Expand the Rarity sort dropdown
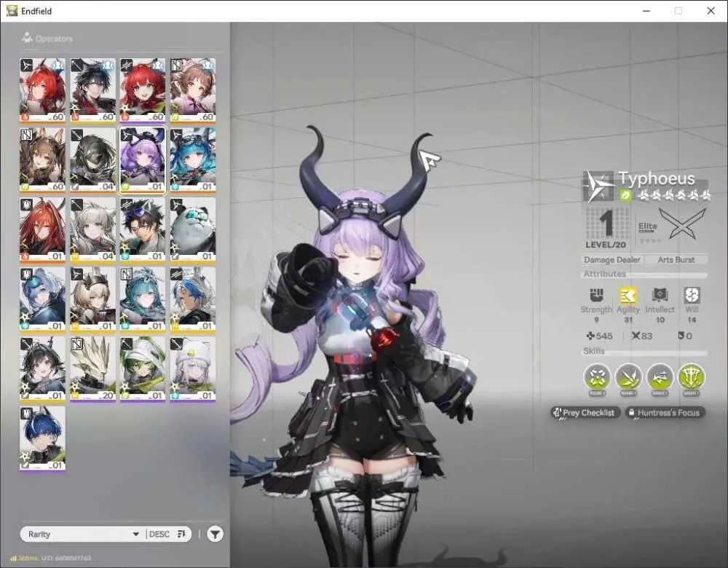The image size is (728, 568). click(84, 534)
